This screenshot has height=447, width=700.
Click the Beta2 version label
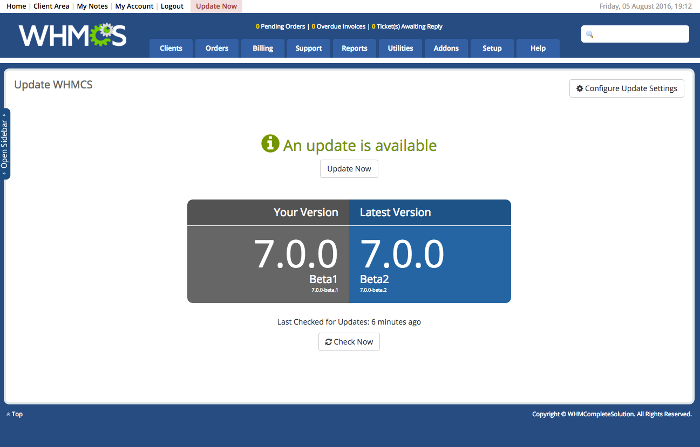pyautogui.click(x=375, y=279)
